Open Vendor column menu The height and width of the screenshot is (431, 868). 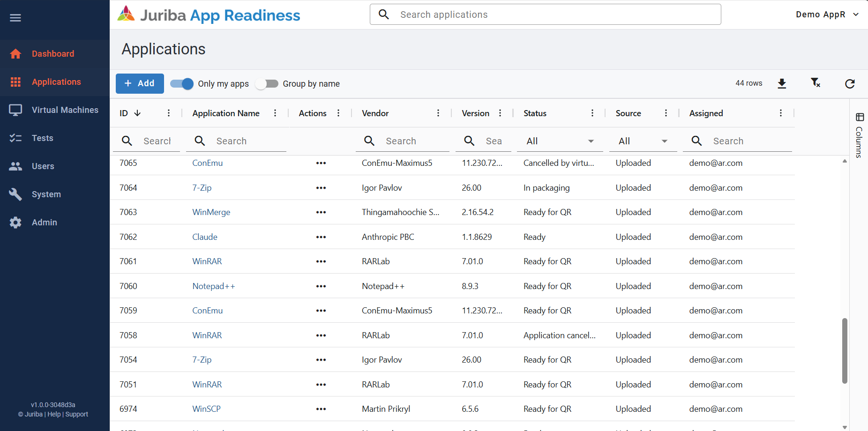coord(438,113)
